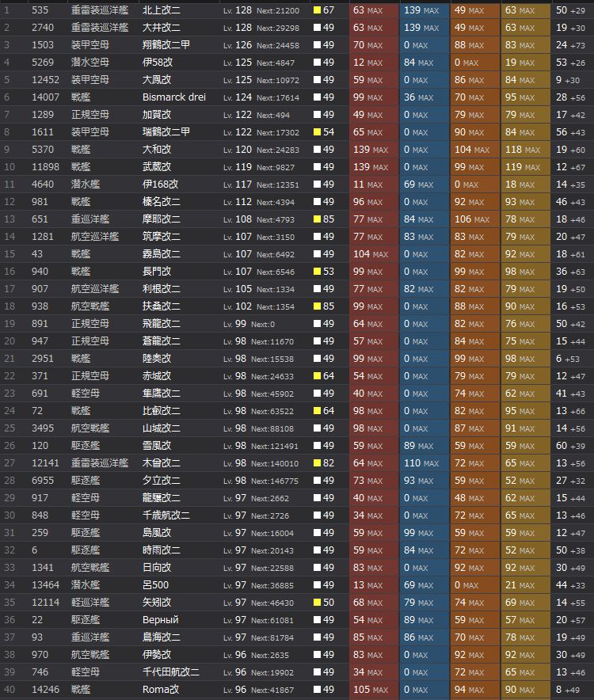The width and height of the screenshot is (594, 700).
Task: Click the gold 119 MAX cell in 武蔵改 row
Action: [x=525, y=167]
